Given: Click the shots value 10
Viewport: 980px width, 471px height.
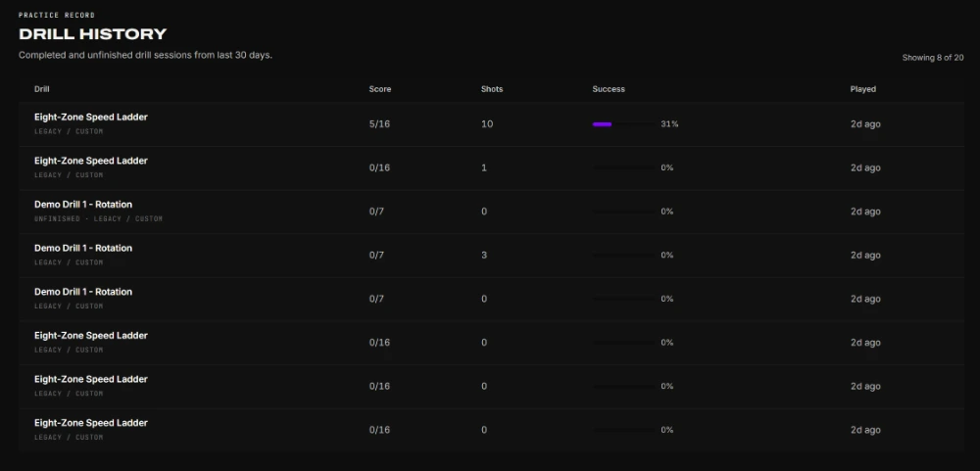Looking at the screenshot, I should [487, 124].
